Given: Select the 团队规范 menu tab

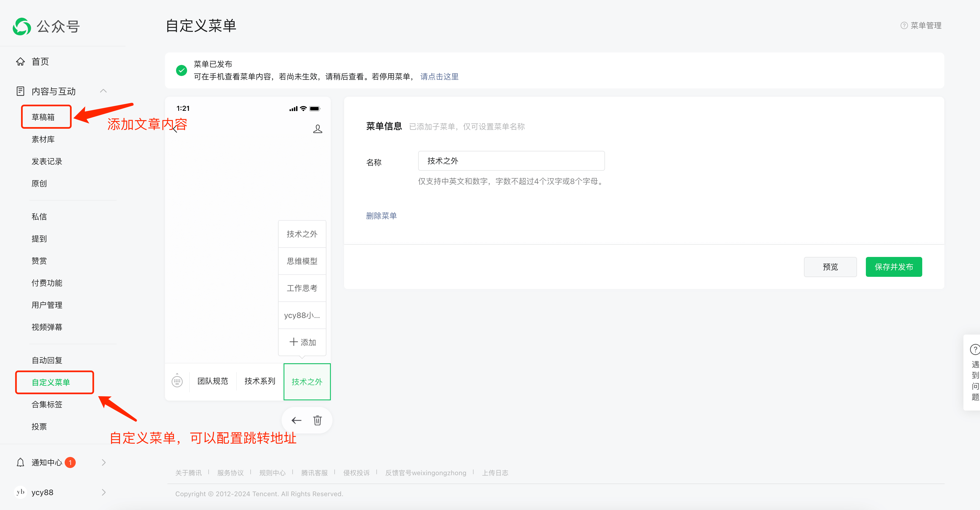Looking at the screenshot, I should click(212, 381).
